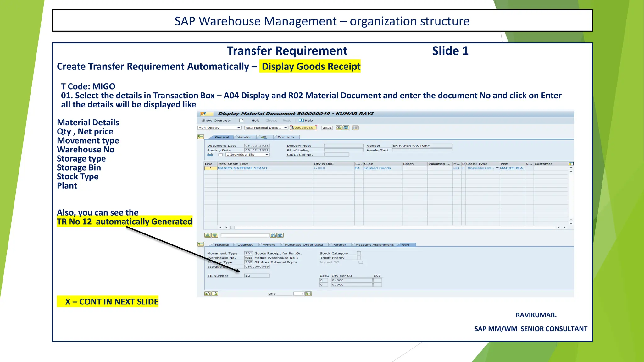Screen dimensions: 644x362
Task: Click the search text field below item table
Action: coord(245,235)
